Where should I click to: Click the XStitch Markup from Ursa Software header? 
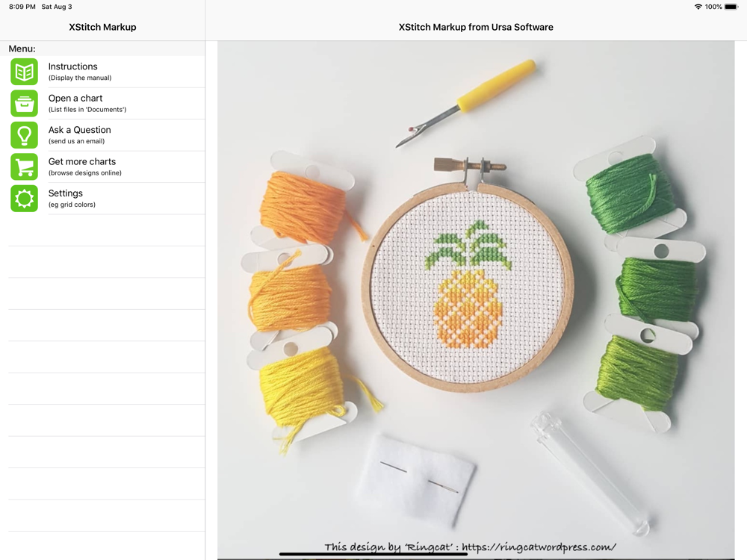click(x=476, y=27)
